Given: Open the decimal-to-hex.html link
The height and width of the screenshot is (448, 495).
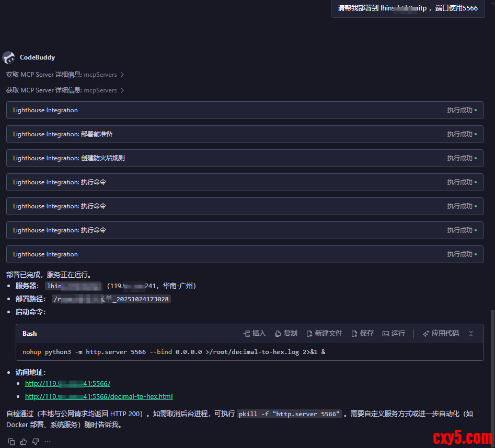Looking at the screenshot, I should coord(99,396).
